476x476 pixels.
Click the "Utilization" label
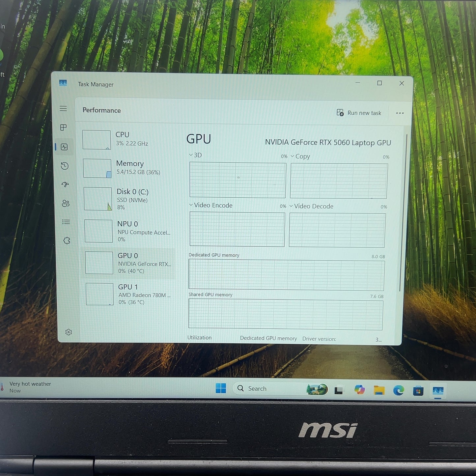(x=199, y=337)
